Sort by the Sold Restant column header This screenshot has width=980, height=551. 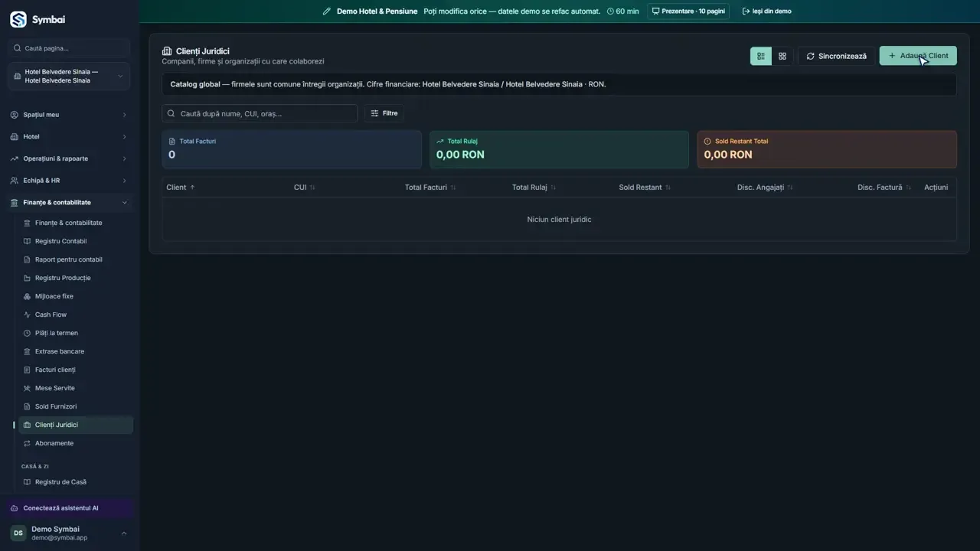(645, 187)
